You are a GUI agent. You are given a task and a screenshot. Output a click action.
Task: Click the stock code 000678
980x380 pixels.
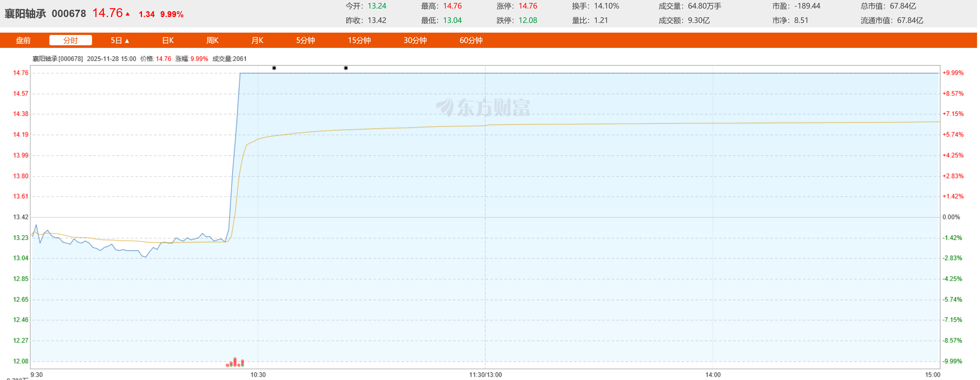tap(69, 14)
